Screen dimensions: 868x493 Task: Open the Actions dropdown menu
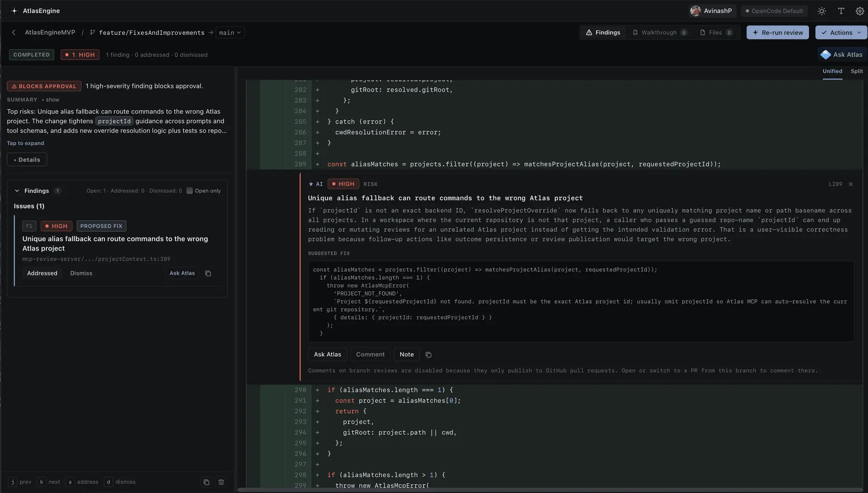(x=841, y=33)
